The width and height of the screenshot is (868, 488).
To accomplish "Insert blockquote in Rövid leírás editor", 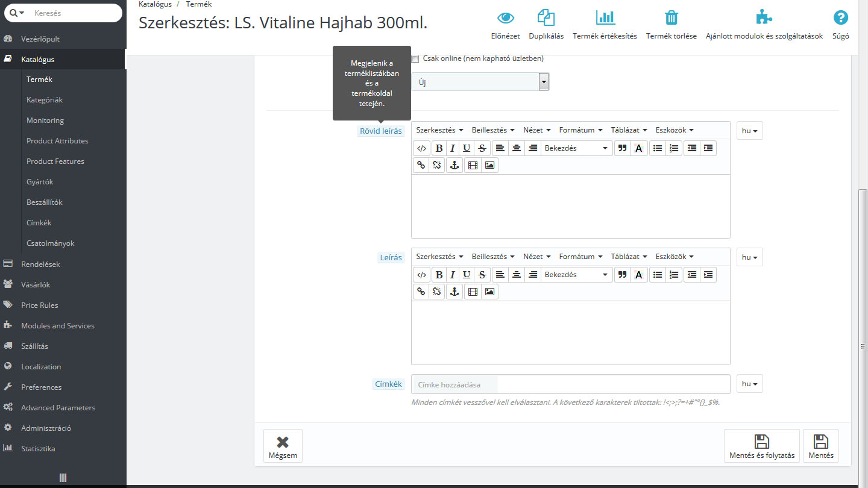I will (623, 148).
